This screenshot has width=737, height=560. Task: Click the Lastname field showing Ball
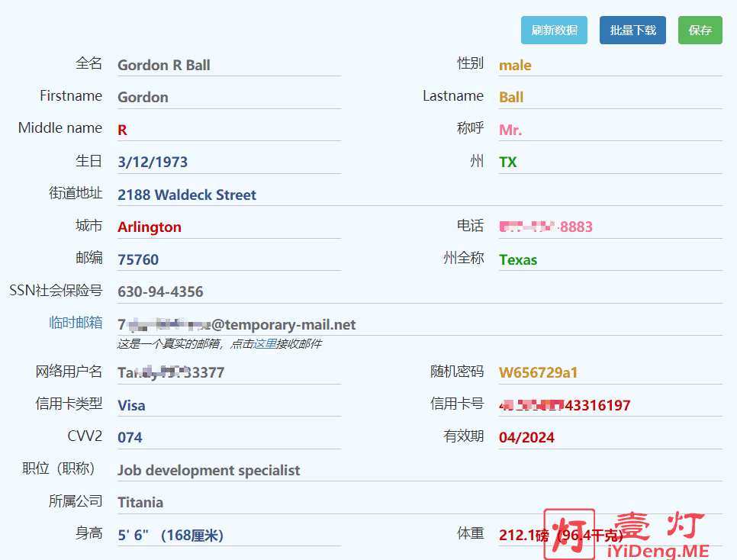[x=610, y=97]
